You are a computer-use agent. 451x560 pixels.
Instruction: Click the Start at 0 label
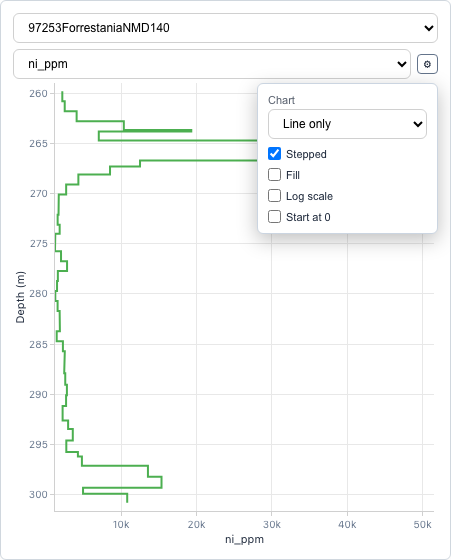click(308, 217)
